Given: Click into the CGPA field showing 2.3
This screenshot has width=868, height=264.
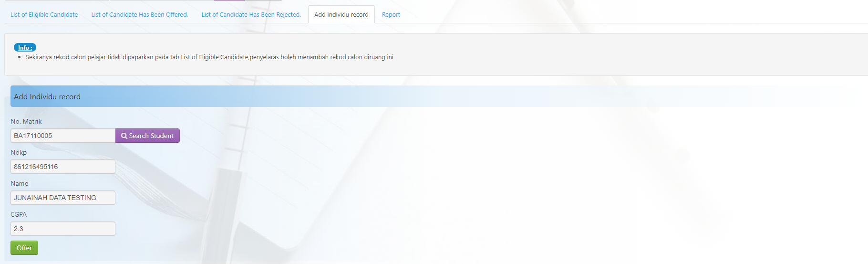Looking at the screenshot, I should coord(62,229).
